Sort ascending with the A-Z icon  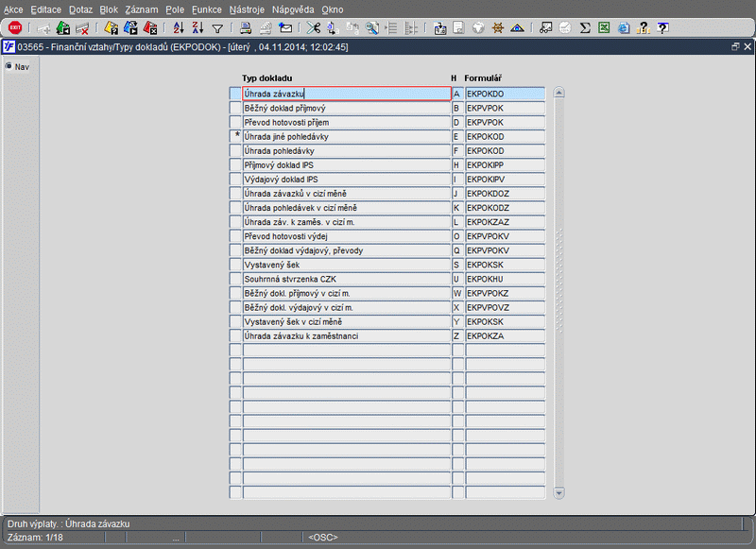coord(179,28)
